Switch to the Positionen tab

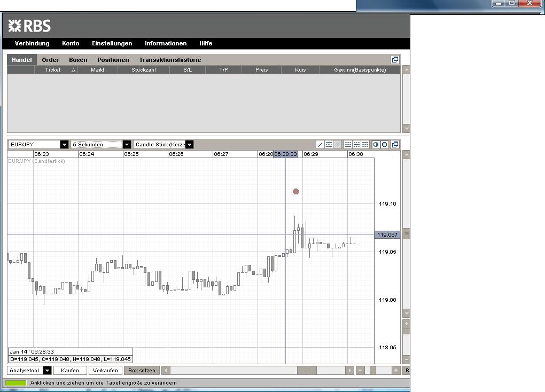113,60
